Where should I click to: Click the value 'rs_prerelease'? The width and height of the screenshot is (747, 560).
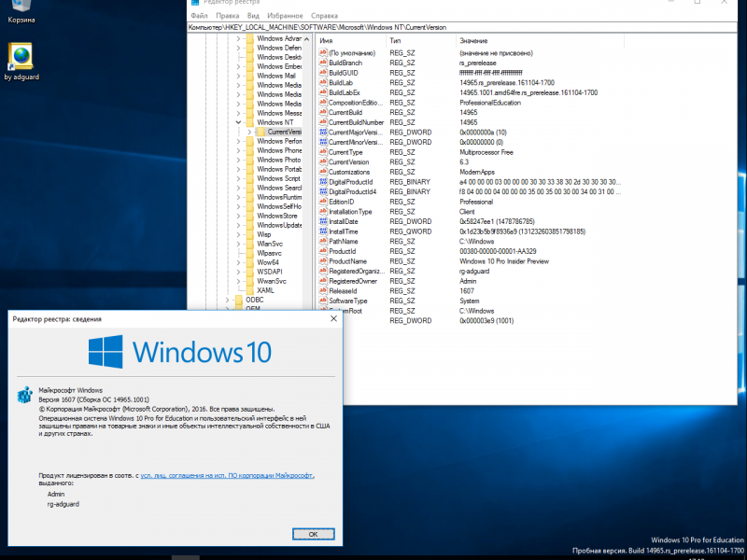pyautogui.click(x=477, y=63)
